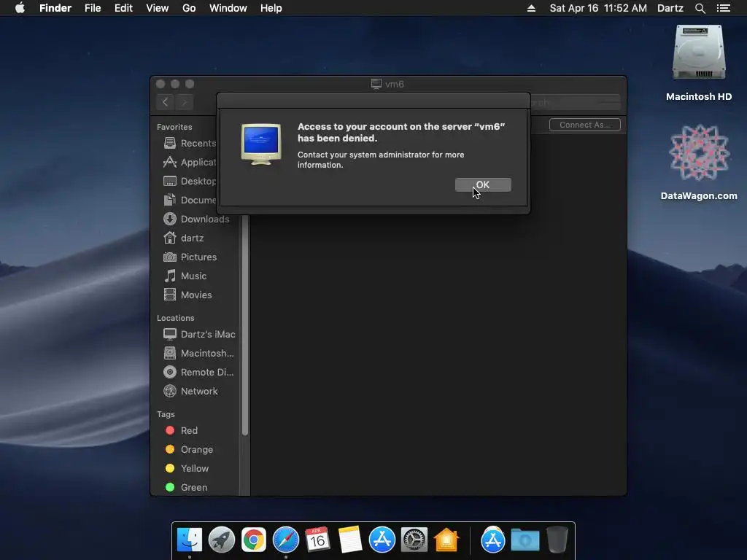Click the Tags sidebar heading
This screenshot has width=747, height=560.
(x=166, y=414)
